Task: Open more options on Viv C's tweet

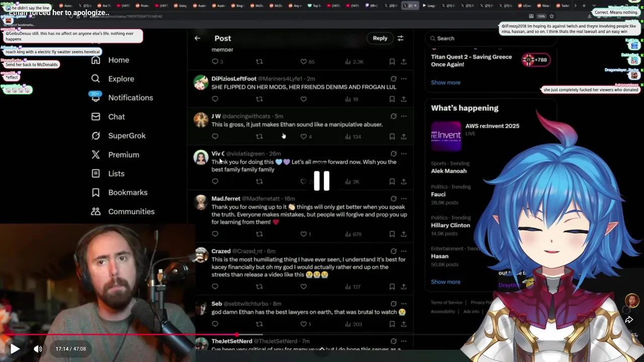Action: [x=404, y=154]
